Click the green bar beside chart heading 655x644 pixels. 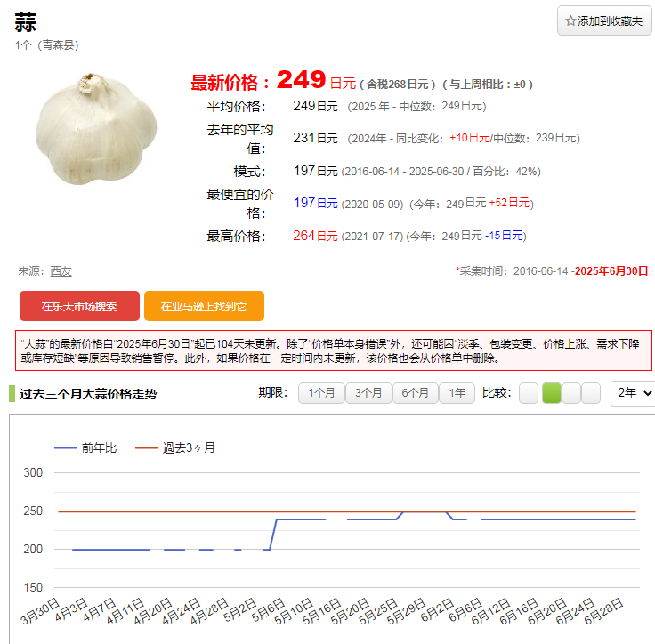[x=12, y=394]
